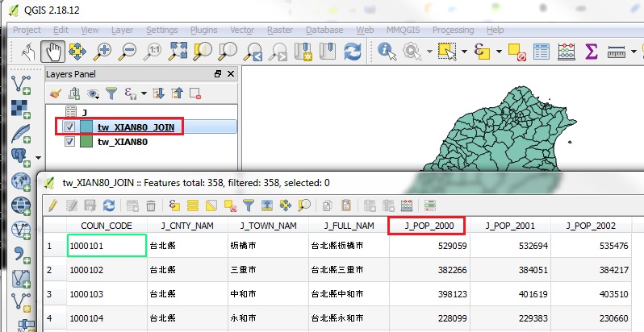Select the Zoom Out magnifier tool
This screenshot has height=332, width=644.
(128, 52)
